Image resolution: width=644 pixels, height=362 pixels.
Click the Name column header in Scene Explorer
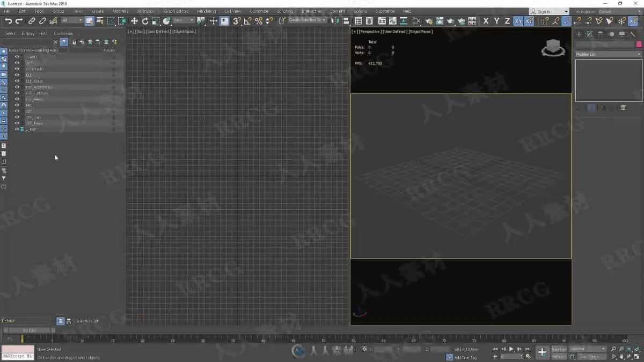point(33,50)
